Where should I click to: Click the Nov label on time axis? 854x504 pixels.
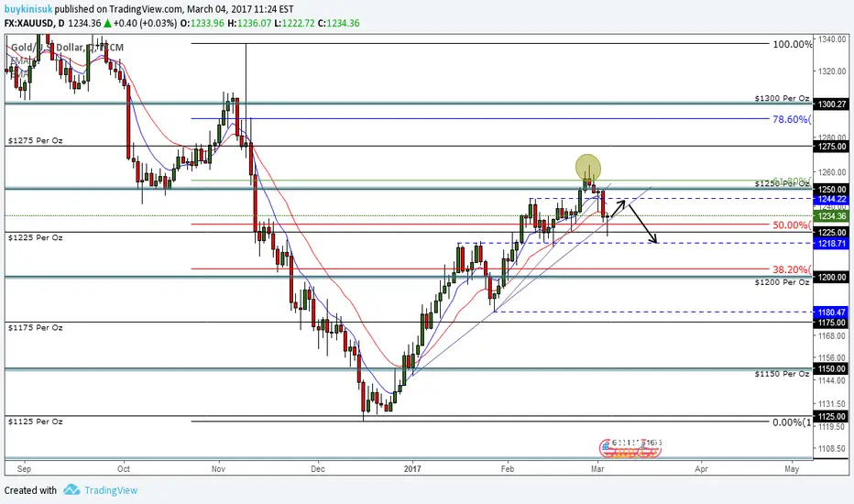pyautogui.click(x=218, y=468)
